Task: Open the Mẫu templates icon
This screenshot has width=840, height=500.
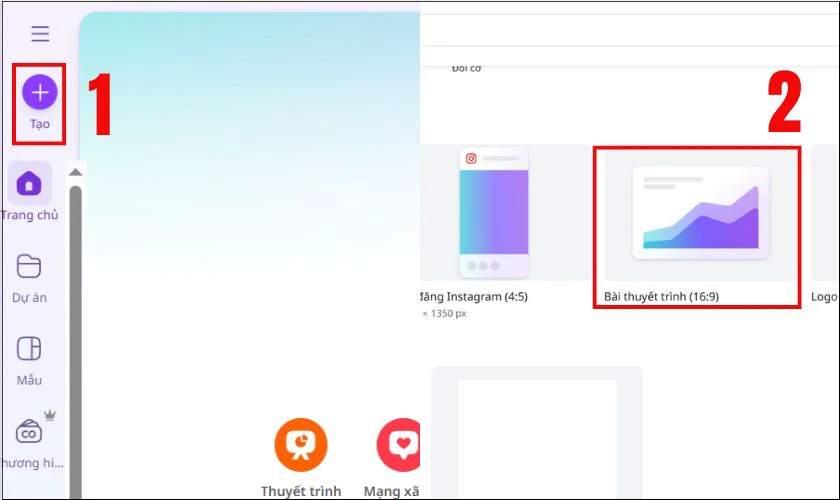Action: point(29,349)
